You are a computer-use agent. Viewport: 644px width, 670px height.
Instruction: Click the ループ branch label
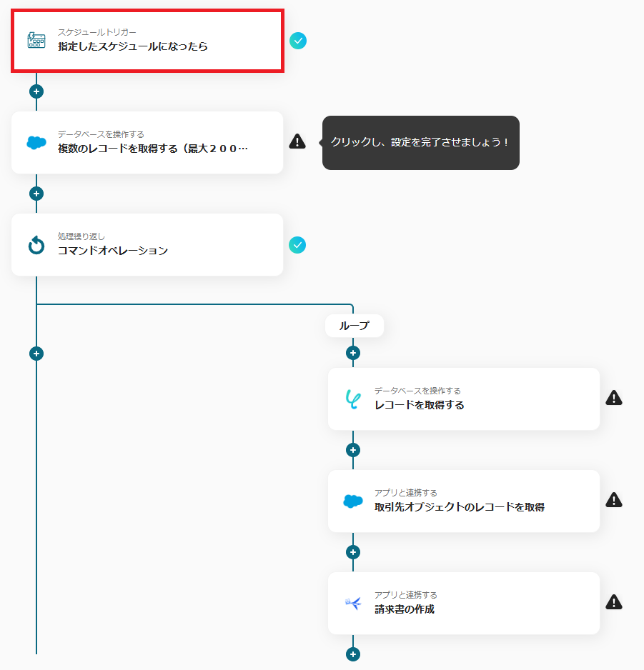click(x=355, y=326)
